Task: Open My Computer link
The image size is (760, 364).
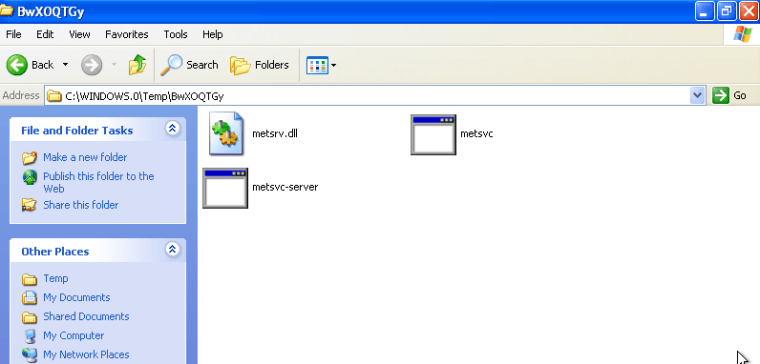Action: [x=73, y=335]
